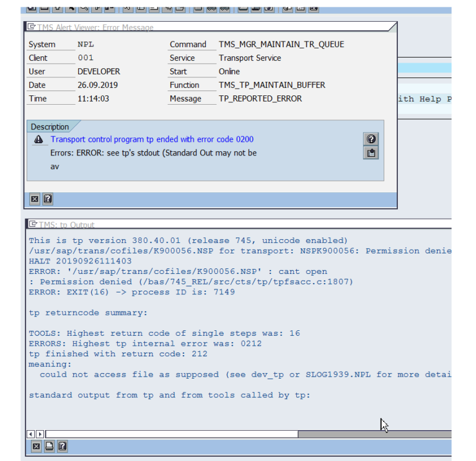Click the warning triangle icon next to the error

[x=38, y=139]
